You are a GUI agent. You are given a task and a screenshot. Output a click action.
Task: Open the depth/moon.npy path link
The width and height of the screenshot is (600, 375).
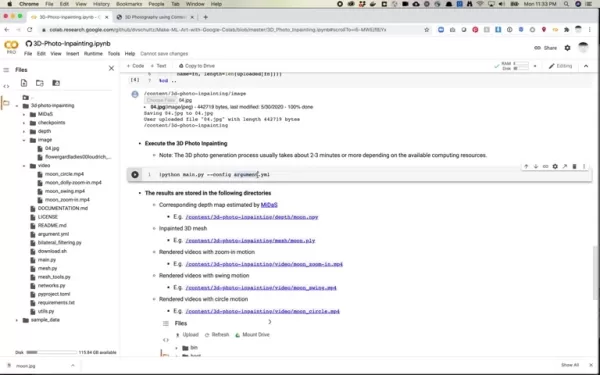coord(252,217)
